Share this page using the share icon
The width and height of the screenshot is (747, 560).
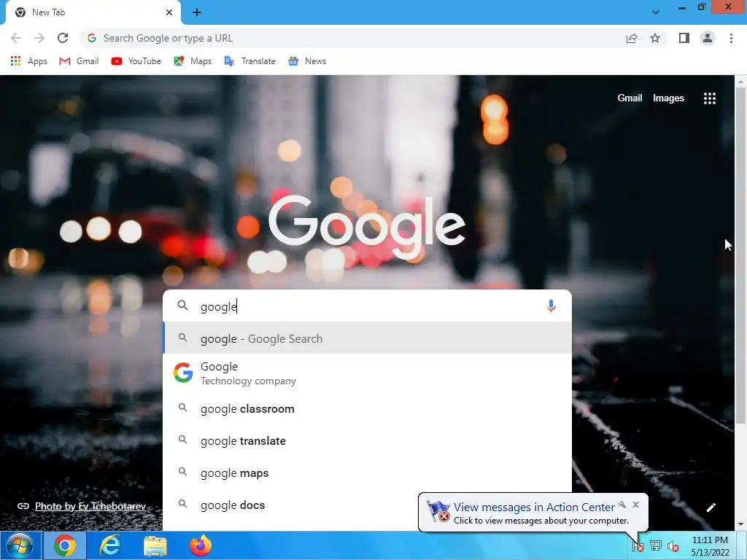pyautogui.click(x=632, y=38)
